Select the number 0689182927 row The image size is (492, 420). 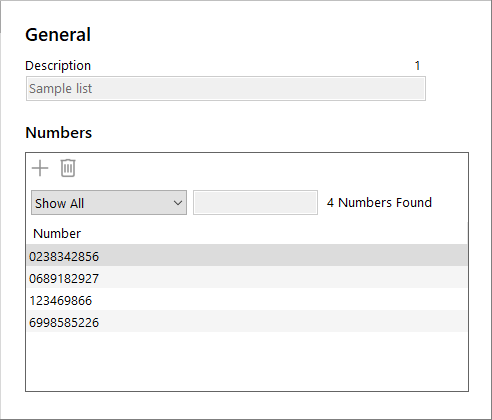click(x=247, y=278)
